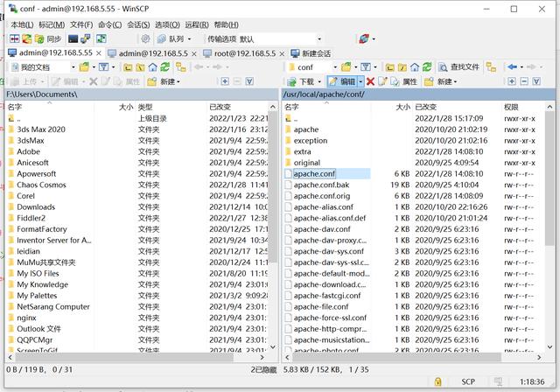560x392 pixels.
Task: Open the 命令(C) menu
Action: [110, 24]
